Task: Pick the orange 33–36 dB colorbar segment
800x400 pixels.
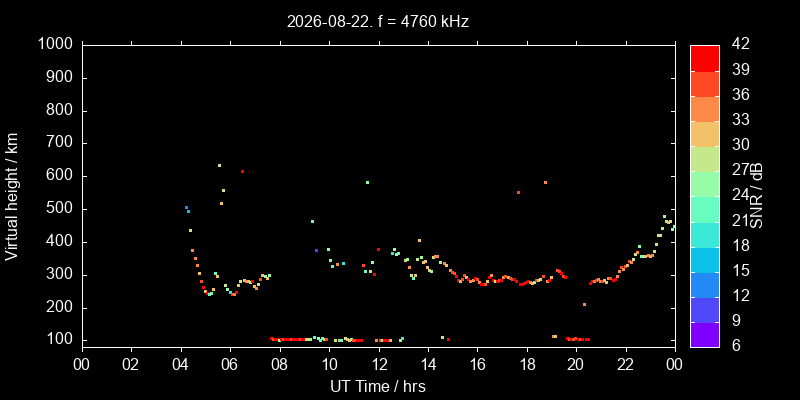Action: tap(705, 108)
